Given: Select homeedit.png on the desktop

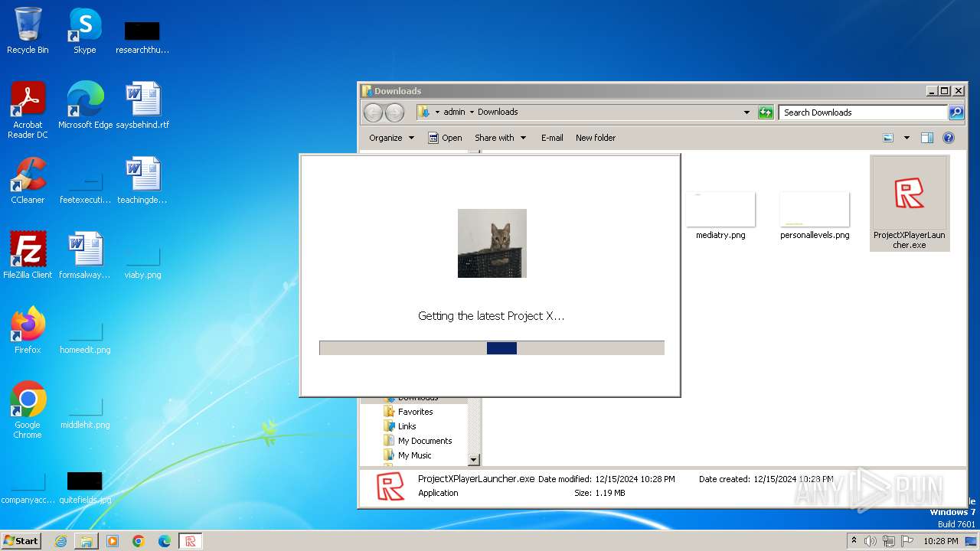Looking at the screenshot, I should tap(85, 337).
